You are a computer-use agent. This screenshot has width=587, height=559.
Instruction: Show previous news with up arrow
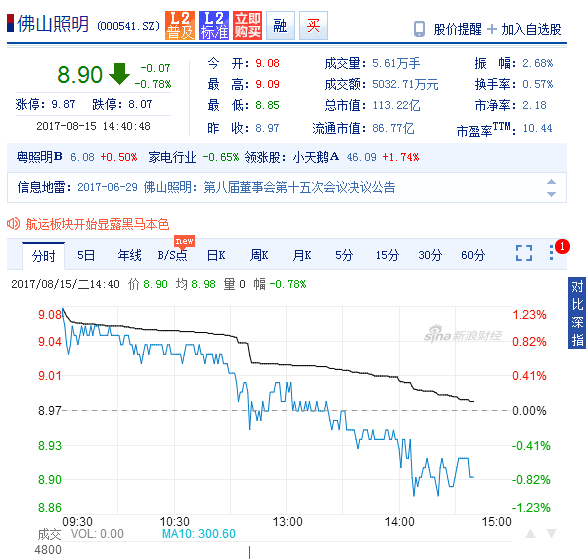[551, 182]
